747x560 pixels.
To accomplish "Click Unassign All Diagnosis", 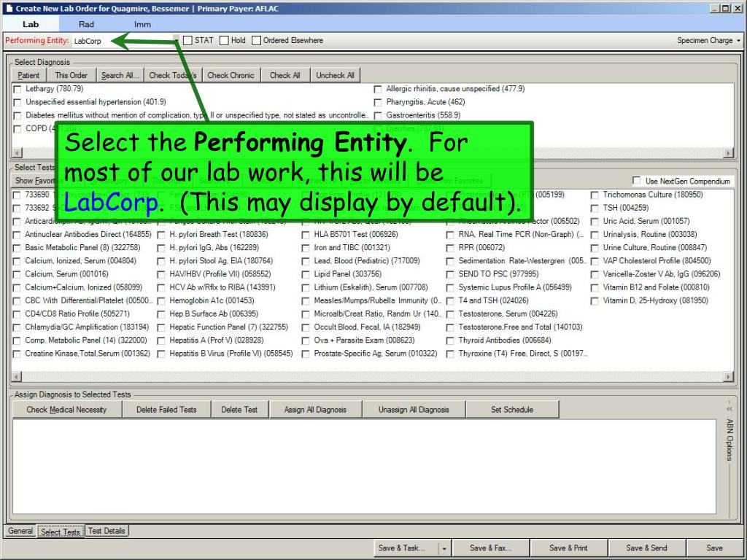I will click(x=414, y=410).
